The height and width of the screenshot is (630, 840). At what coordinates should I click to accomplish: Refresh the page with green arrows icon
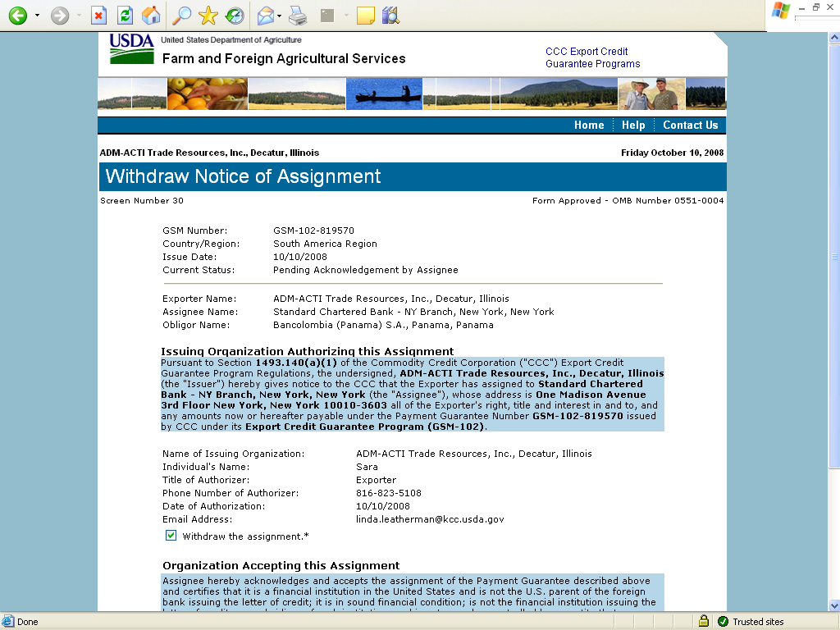(x=125, y=16)
